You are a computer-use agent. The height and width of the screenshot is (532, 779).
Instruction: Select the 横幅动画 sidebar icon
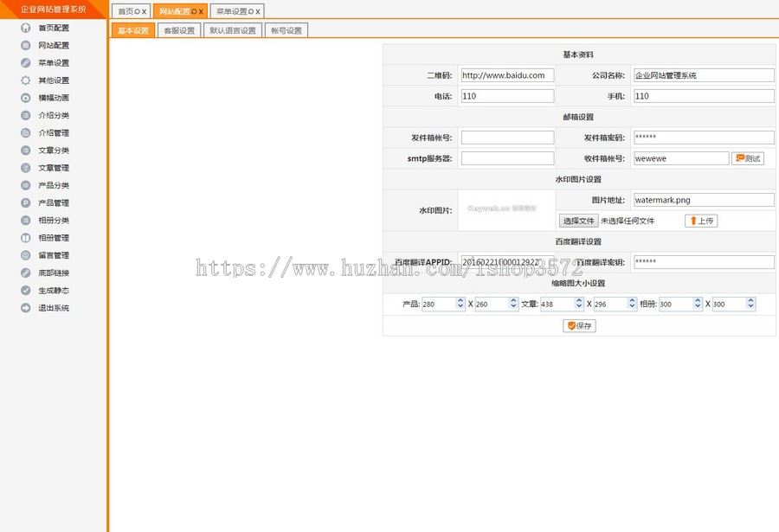(26, 98)
